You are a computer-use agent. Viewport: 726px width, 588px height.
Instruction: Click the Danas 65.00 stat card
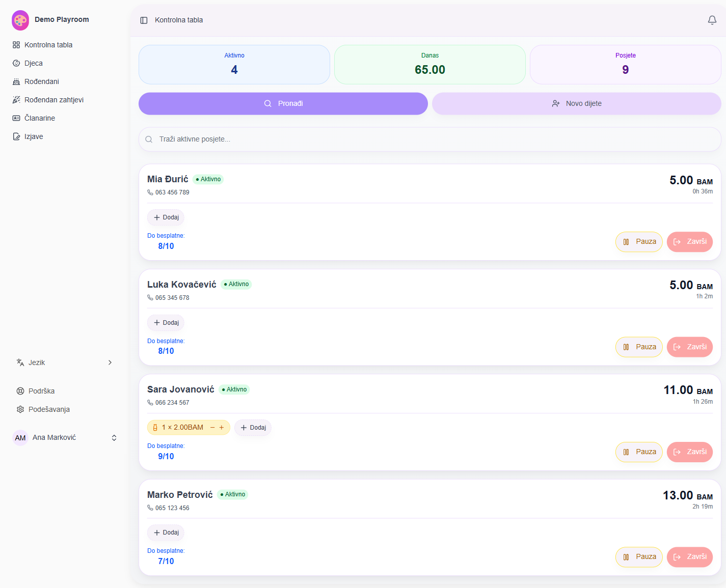tap(430, 65)
